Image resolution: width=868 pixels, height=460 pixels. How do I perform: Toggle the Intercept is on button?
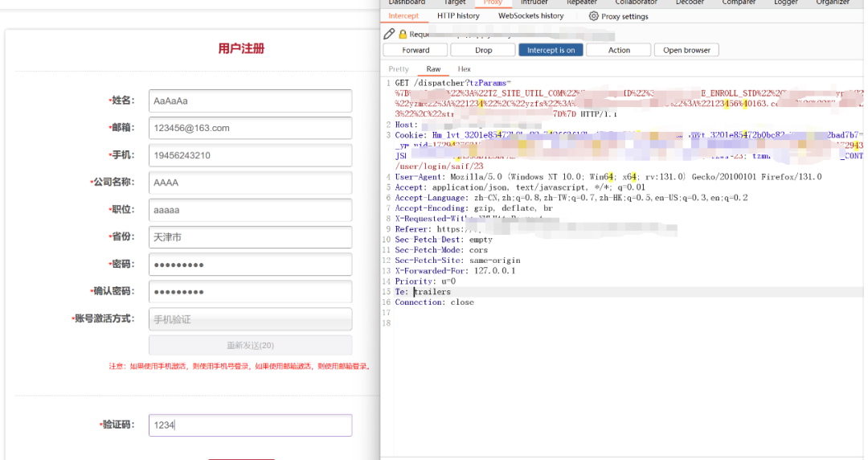pos(551,50)
